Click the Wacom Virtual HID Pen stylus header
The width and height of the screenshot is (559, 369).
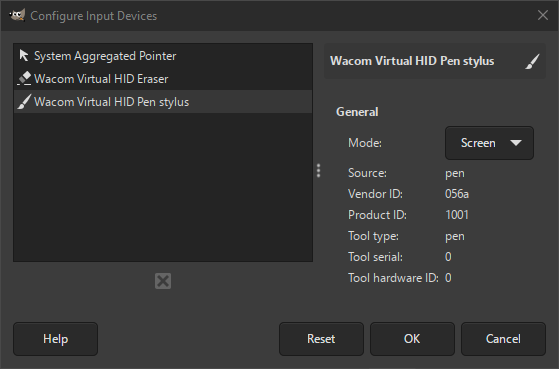coord(412,61)
